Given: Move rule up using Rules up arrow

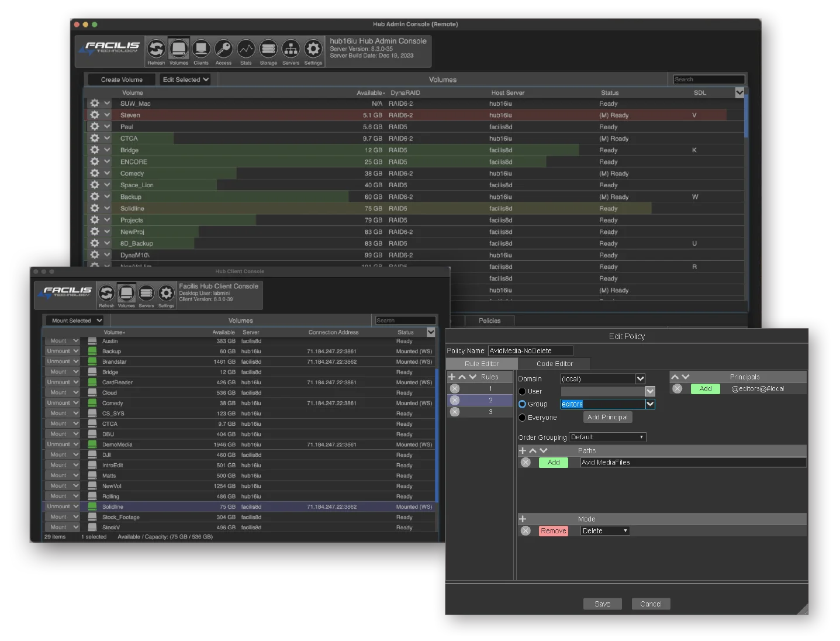Looking at the screenshot, I should point(462,377).
